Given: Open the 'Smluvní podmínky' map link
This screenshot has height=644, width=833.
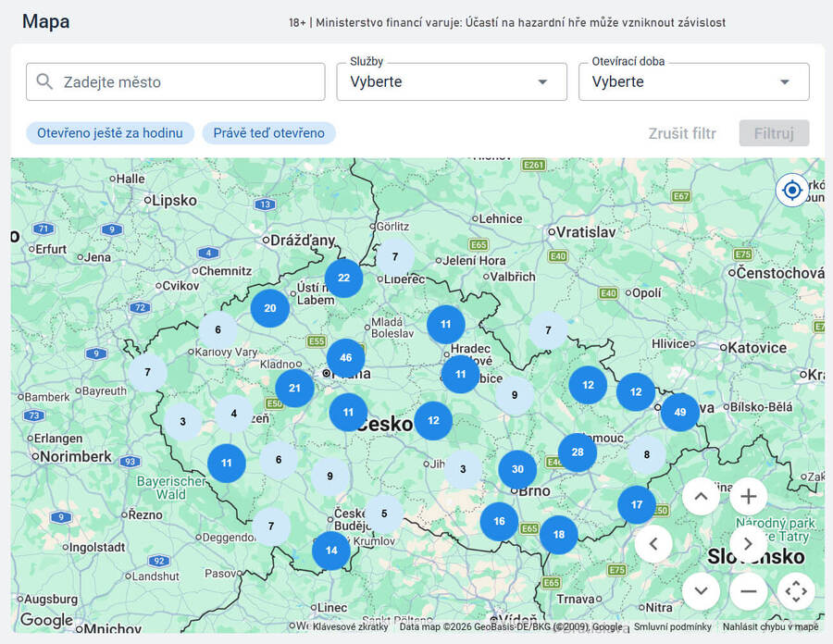Looking at the screenshot, I should [673, 626].
